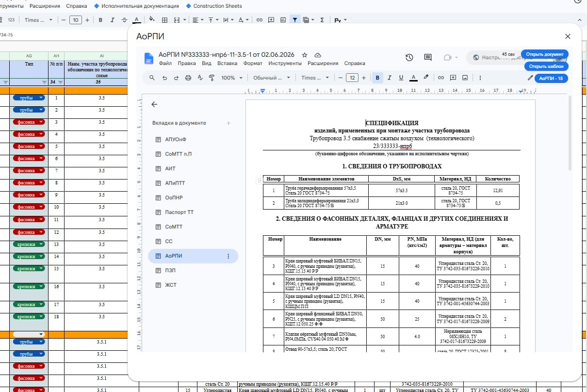
Task: Pick the text color A in Docs
Action: coord(413,78)
